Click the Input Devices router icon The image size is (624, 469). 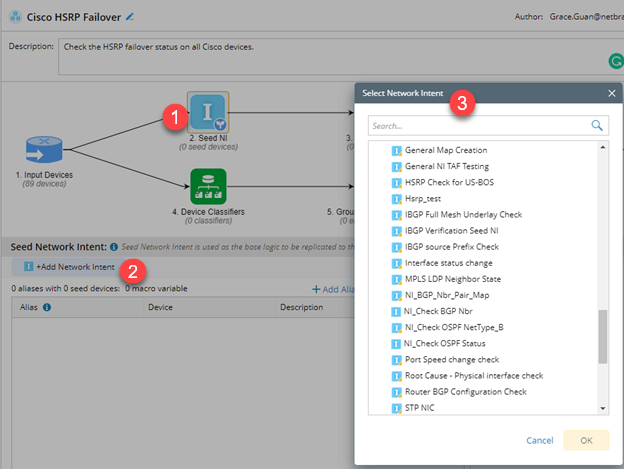coord(44,150)
